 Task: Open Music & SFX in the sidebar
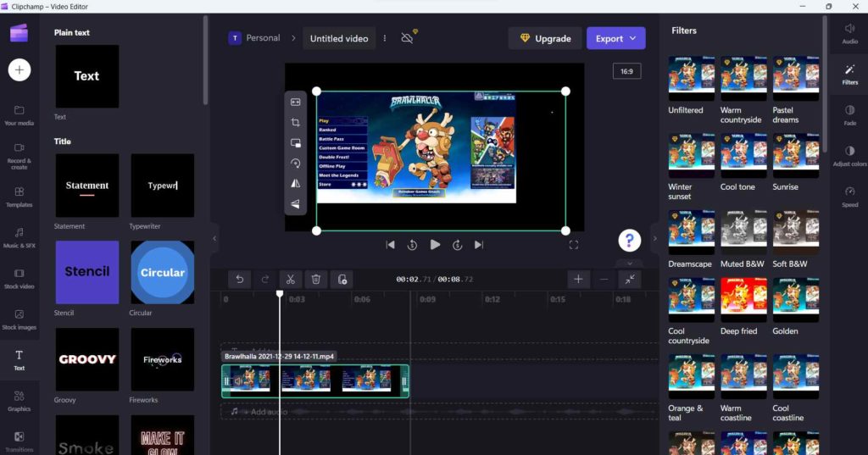point(19,238)
